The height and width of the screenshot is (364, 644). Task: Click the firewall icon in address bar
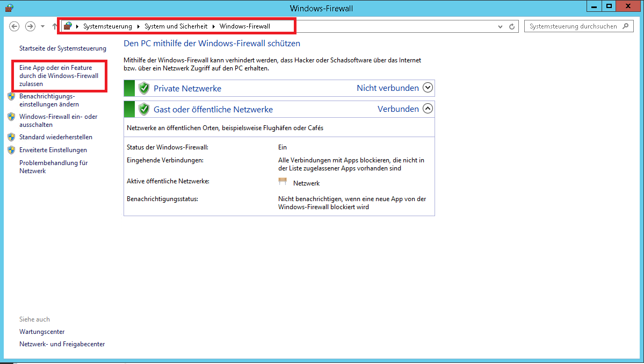point(68,26)
